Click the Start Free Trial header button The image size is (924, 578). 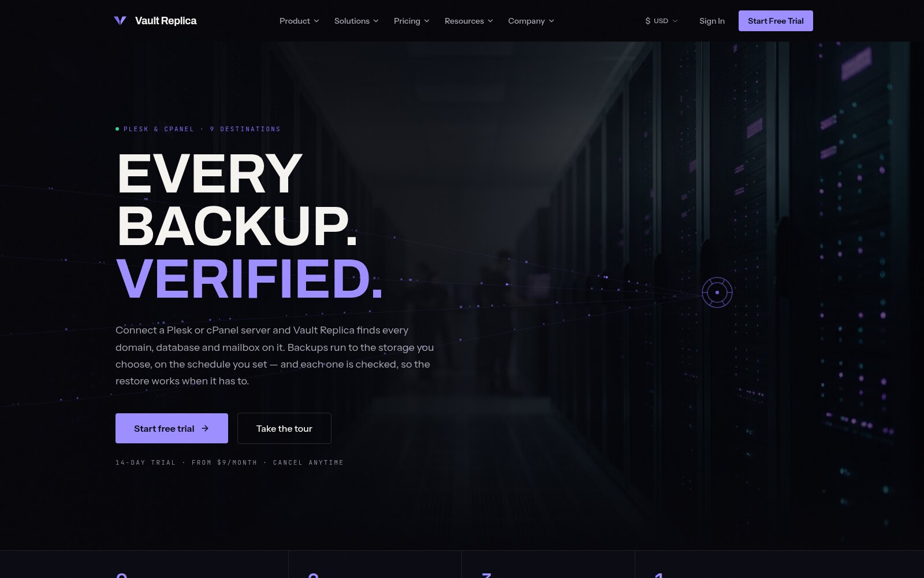point(776,21)
